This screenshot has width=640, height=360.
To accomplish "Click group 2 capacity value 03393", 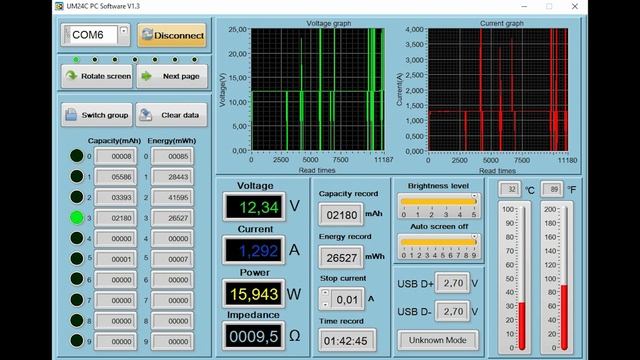I will pos(116,198).
